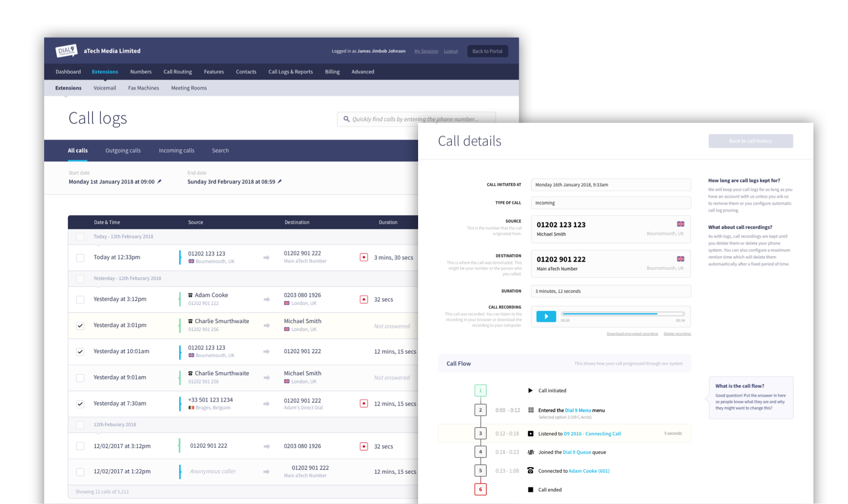Click the queue icon in step 4
Viewport: 848px width, 504px height.
point(530,452)
